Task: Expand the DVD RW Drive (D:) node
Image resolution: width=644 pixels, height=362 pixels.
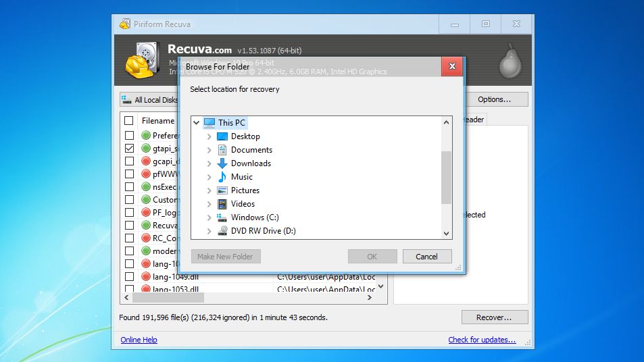Action: point(209,231)
